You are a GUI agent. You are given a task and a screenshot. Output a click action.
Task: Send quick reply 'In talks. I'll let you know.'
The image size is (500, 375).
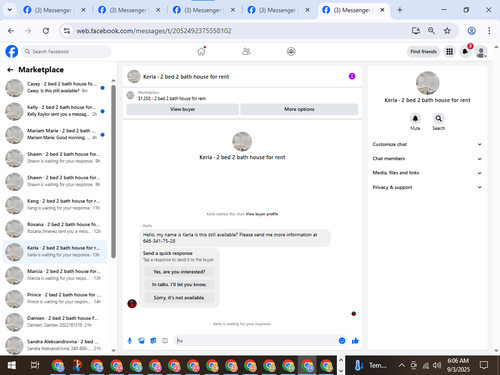point(179,285)
